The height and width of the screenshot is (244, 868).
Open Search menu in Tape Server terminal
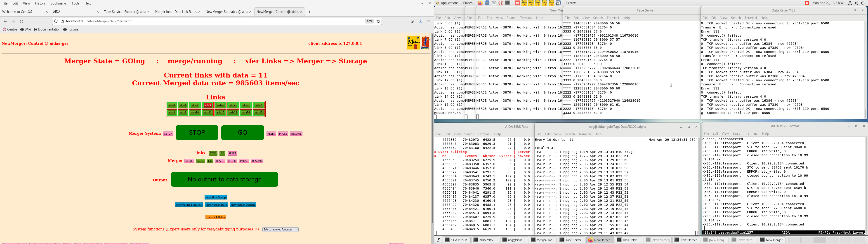[x=598, y=18]
